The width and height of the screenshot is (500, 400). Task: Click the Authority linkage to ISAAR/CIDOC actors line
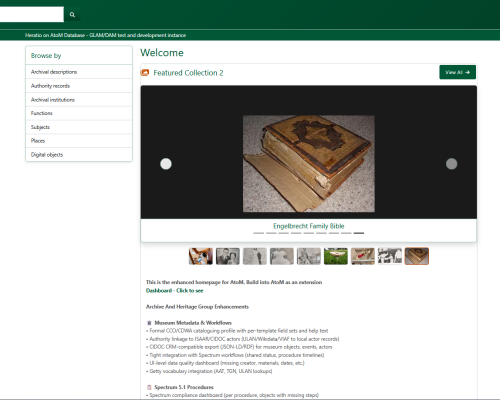click(x=243, y=339)
